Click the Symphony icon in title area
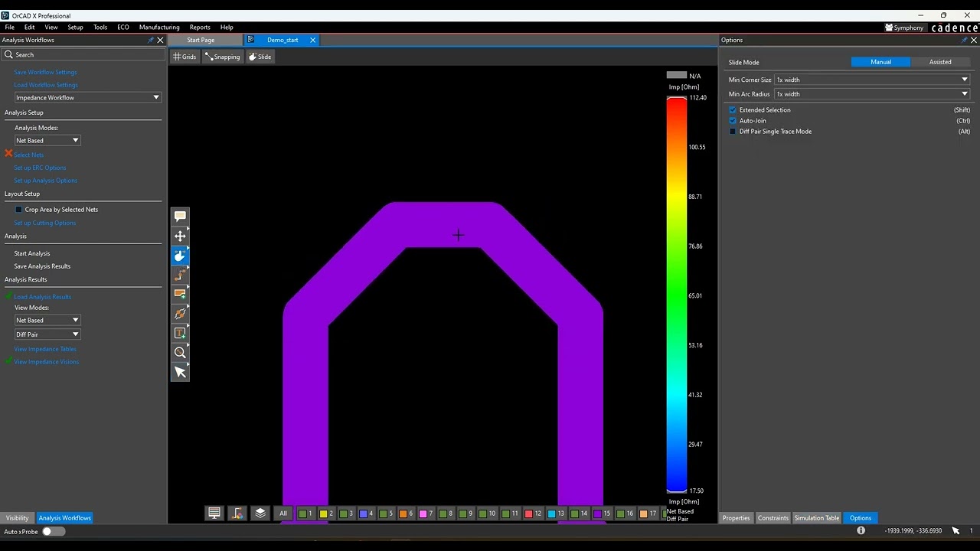The height and width of the screenshot is (551, 980). click(x=904, y=28)
